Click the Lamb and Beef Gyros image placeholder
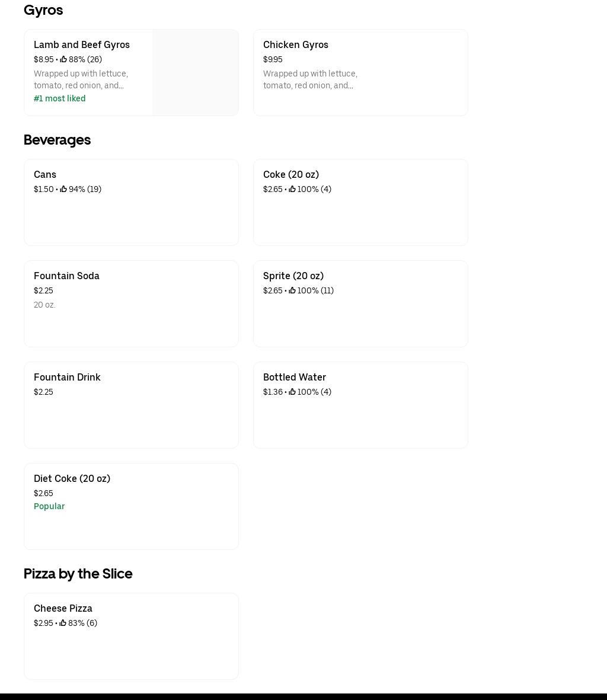The height and width of the screenshot is (700, 607). 195,72
